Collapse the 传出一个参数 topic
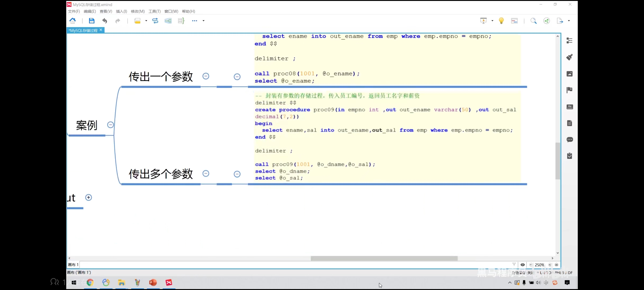The height and width of the screenshot is (290, 644). [205, 76]
